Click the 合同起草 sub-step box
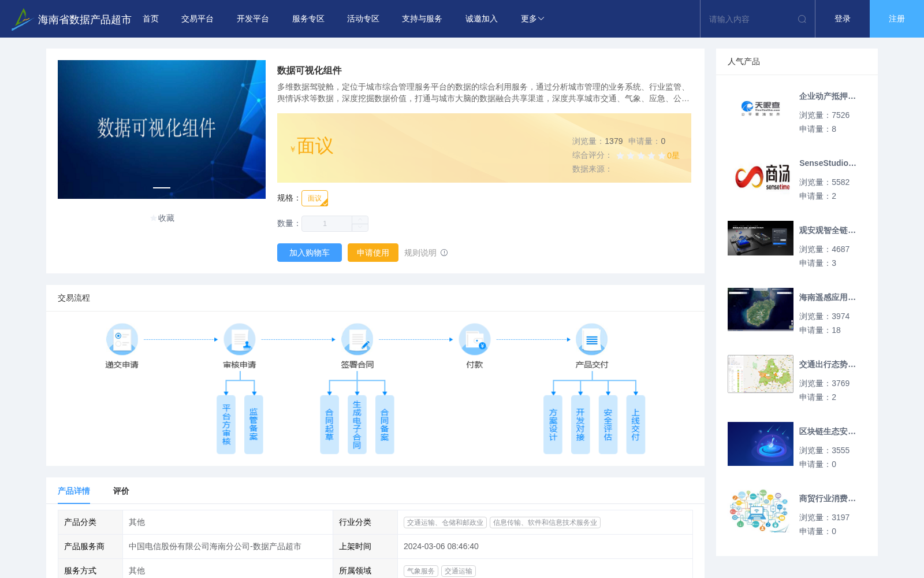Screen dimensions: 924x578 (329, 425)
